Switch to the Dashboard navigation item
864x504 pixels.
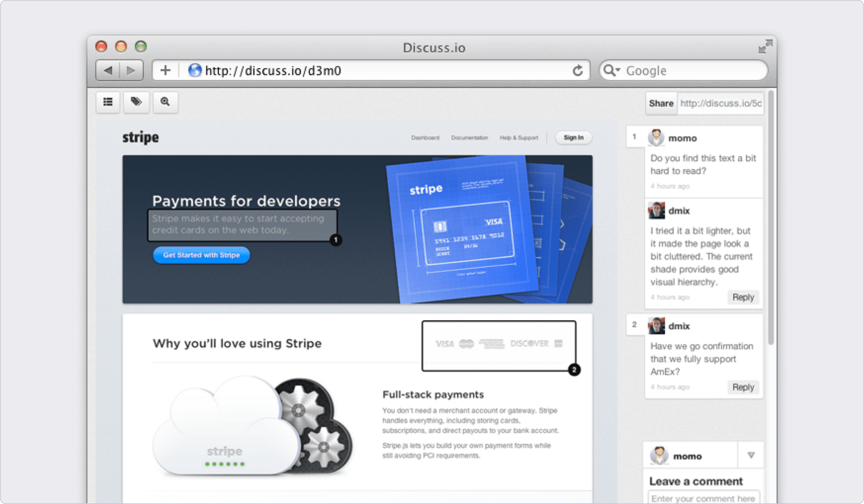tap(425, 137)
